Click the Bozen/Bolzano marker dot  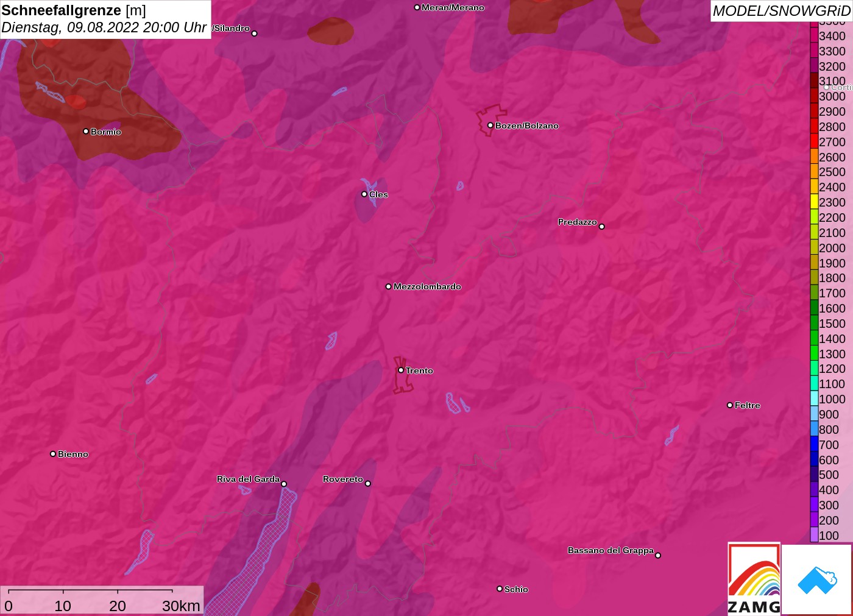coord(490,125)
